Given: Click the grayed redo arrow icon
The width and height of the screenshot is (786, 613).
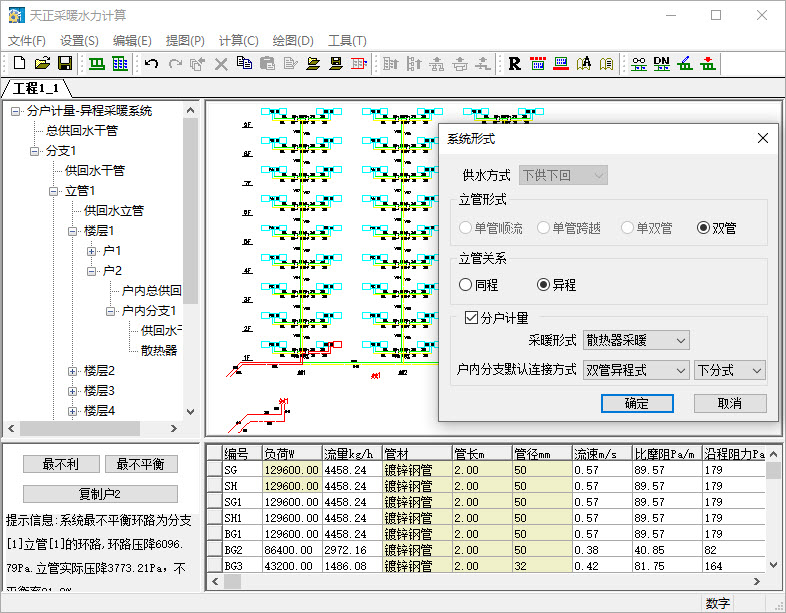Looking at the screenshot, I should (x=175, y=63).
